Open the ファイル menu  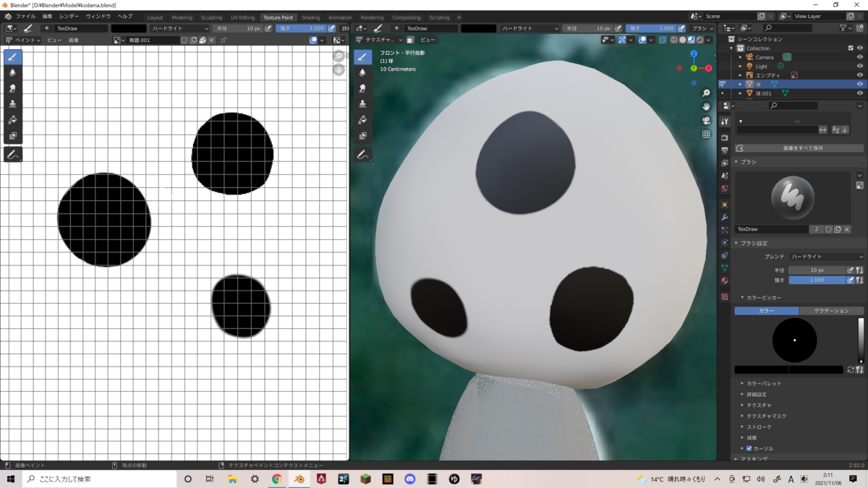coord(25,16)
